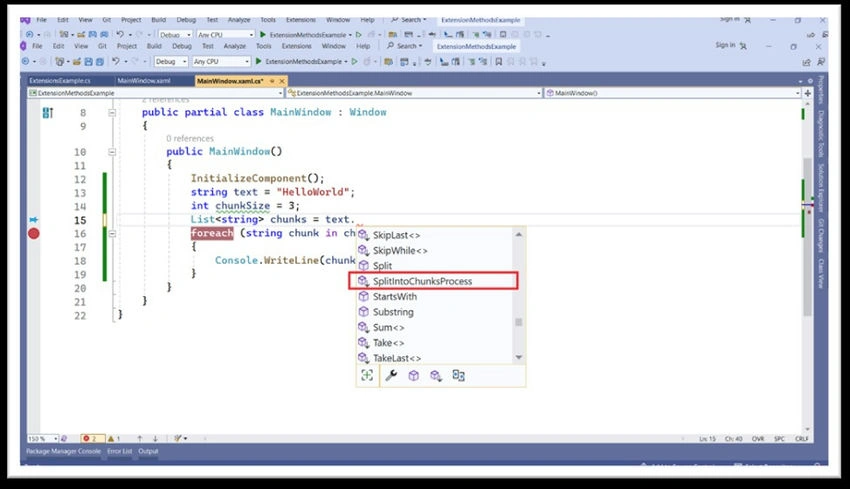
Task: Click the Ln: 15 line indicator
Action: [707, 439]
